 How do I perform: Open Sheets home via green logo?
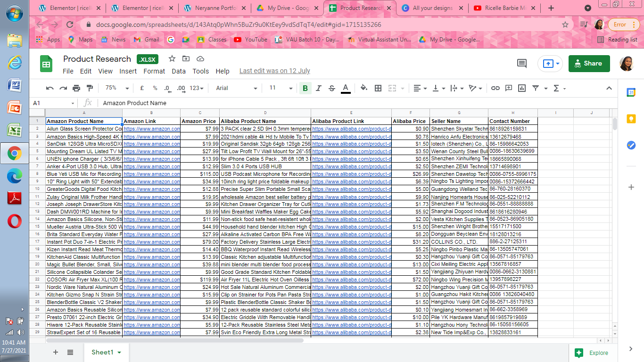(46, 64)
